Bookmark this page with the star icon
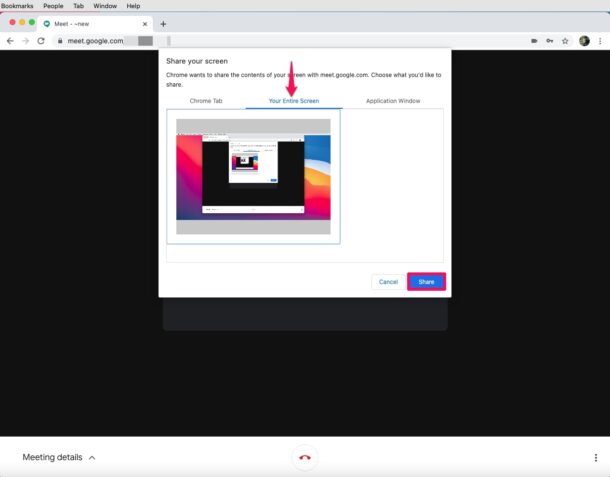This screenshot has height=477, width=610. 565,41
